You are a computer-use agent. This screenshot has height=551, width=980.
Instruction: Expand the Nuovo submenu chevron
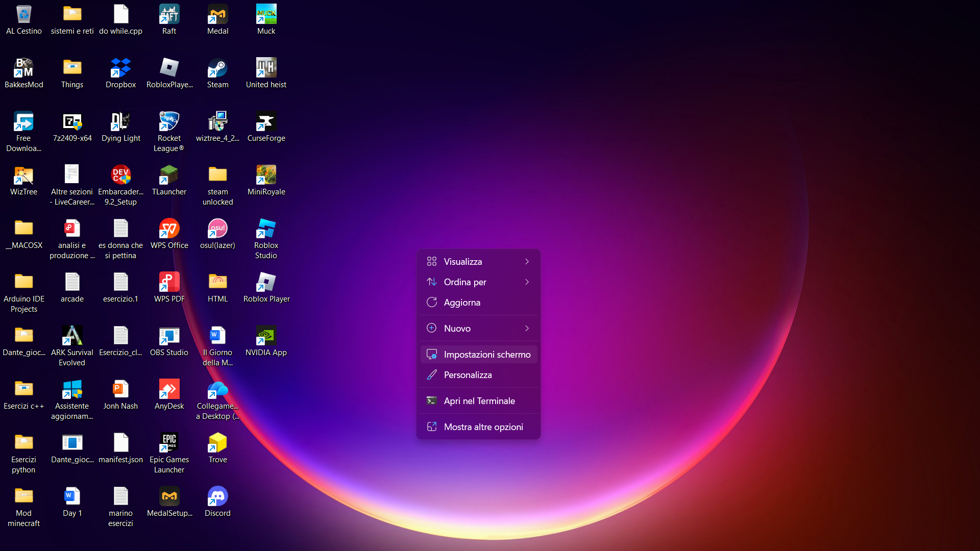tap(527, 328)
